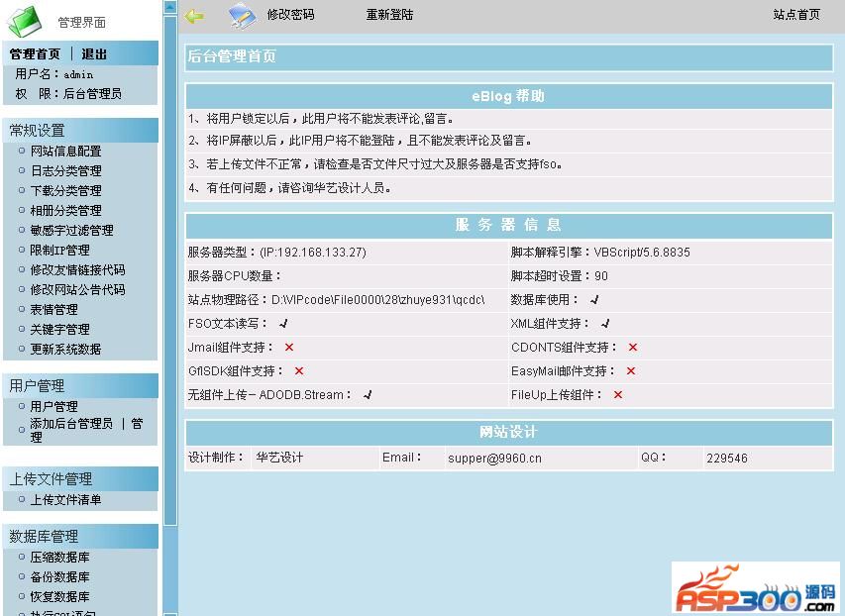Click the site path D:\VIPcode text
This screenshot has width=845, height=616.
(x=377, y=300)
